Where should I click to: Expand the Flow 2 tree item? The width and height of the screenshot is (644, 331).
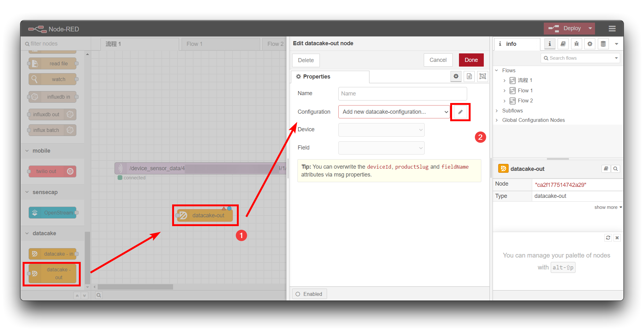coord(505,101)
